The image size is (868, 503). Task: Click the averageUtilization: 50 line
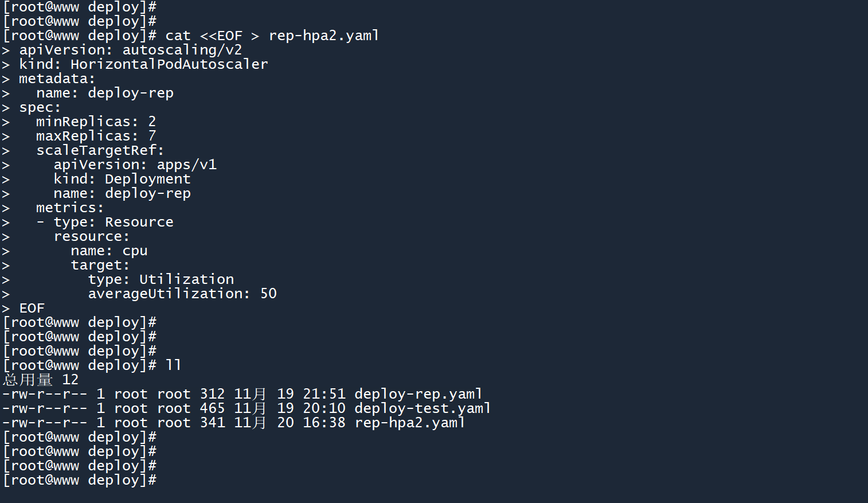[182, 294]
